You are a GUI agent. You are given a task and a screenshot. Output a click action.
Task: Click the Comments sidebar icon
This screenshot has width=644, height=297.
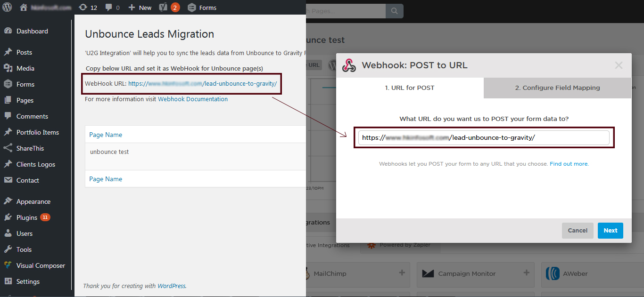click(x=8, y=116)
